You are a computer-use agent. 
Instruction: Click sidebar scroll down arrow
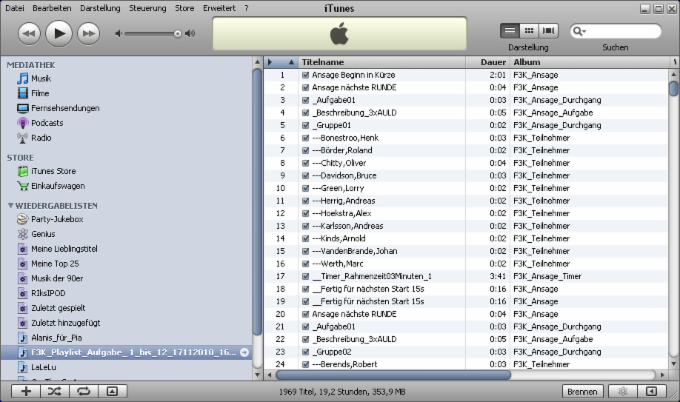pyautogui.click(x=257, y=375)
